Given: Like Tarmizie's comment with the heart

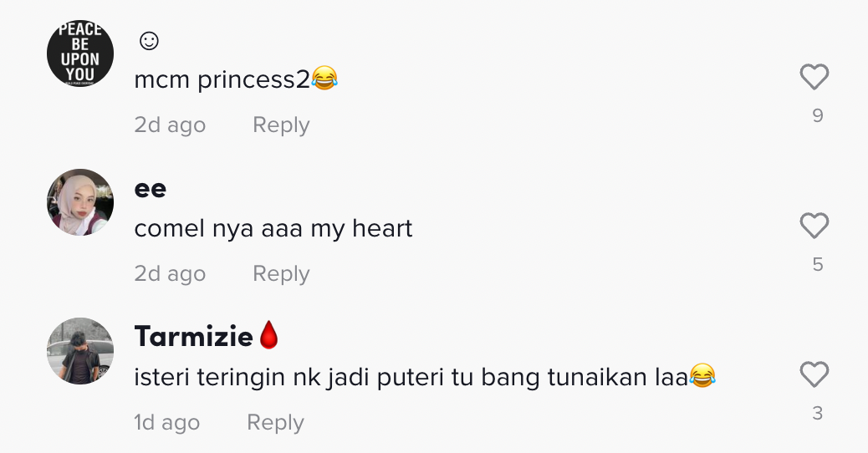Looking at the screenshot, I should 814,375.
